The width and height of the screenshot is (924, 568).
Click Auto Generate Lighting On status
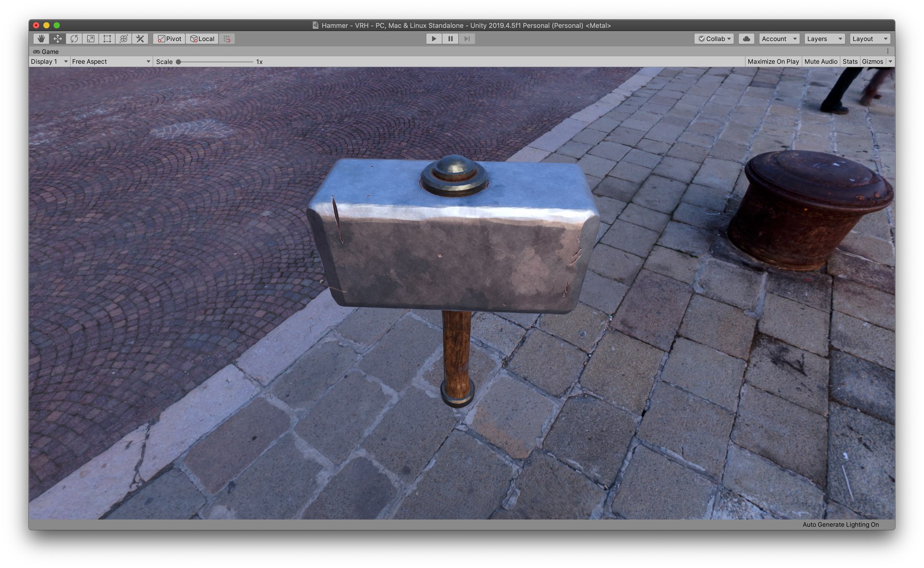tap(840, 524)
